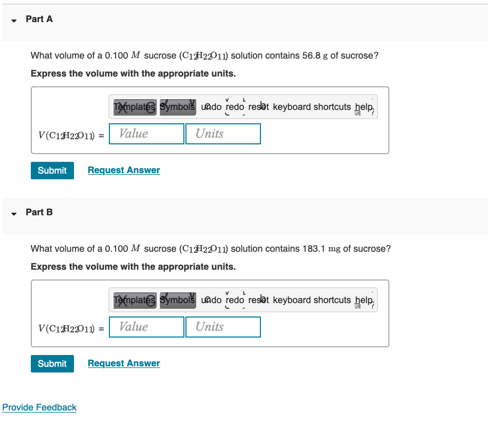The image size is (488, 448).
Task: Click the Value field in Part A
Action: pos(146,134)
